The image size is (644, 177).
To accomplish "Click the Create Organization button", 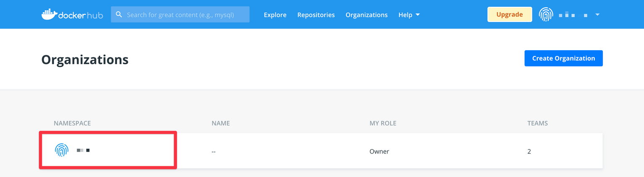I will 564,58.
